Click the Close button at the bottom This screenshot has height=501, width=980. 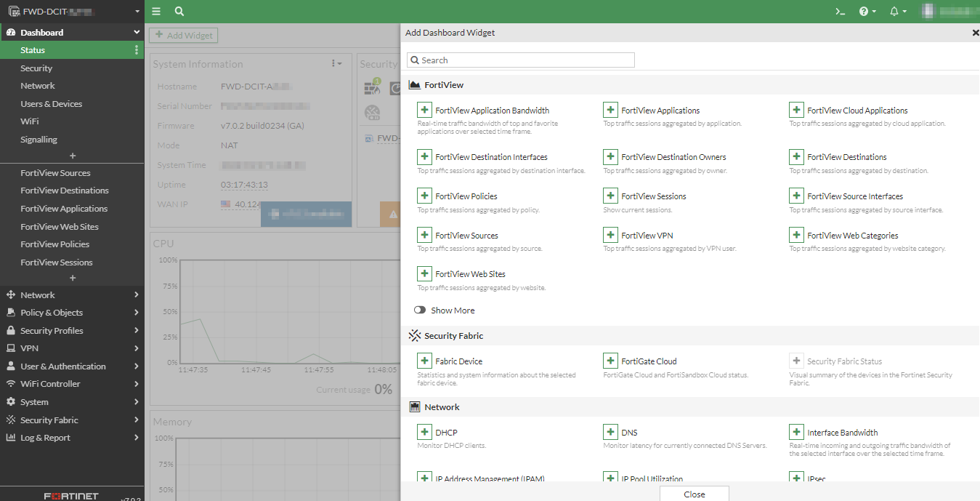coord(694,494)
